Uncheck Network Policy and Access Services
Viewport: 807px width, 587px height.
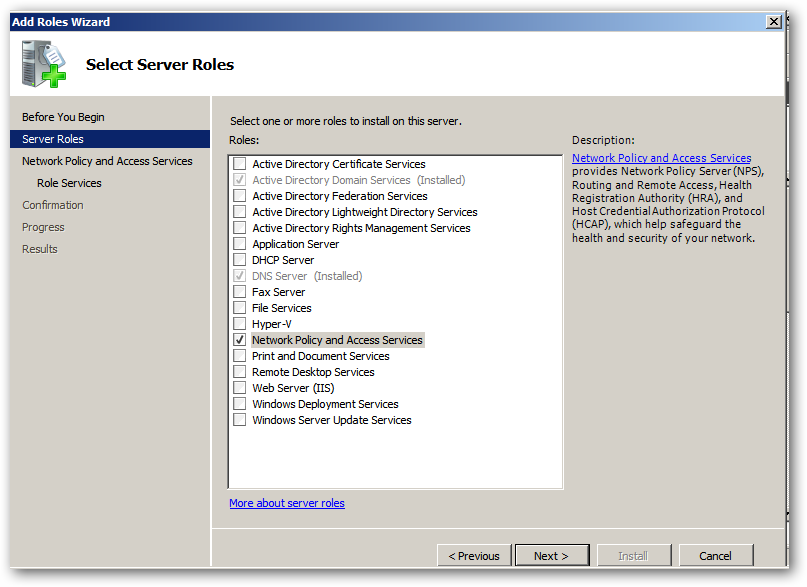tap(239, 340)
